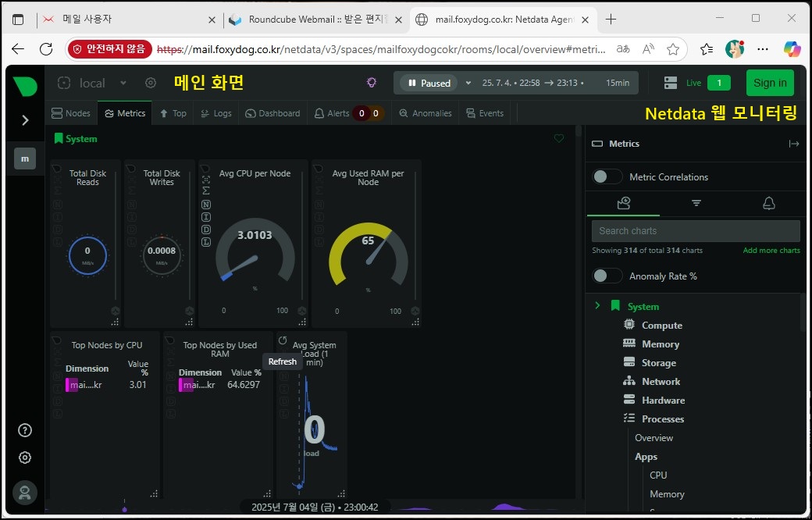
Task: Select Network in the metrics tree
Action: tap(661, 381)
